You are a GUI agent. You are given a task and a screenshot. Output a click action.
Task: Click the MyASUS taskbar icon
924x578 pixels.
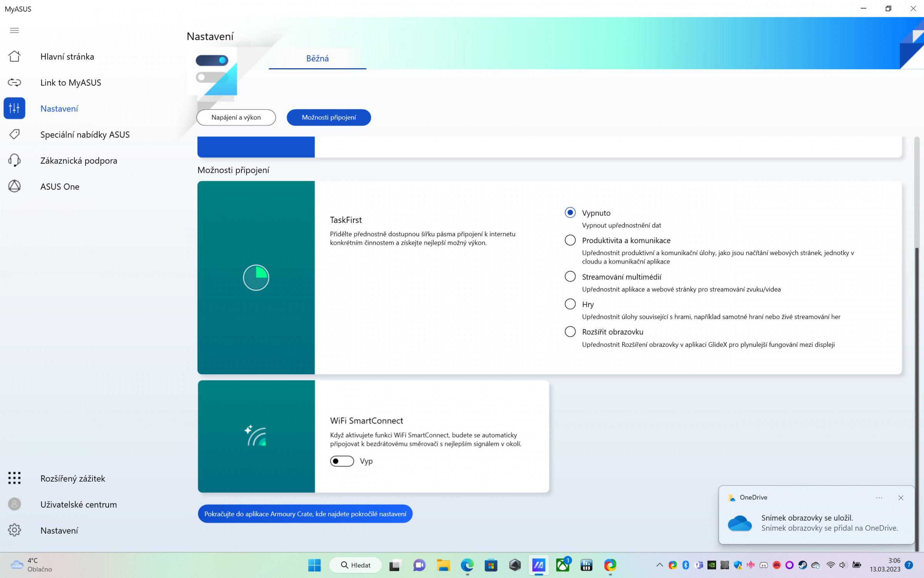[x=539, y=565]
